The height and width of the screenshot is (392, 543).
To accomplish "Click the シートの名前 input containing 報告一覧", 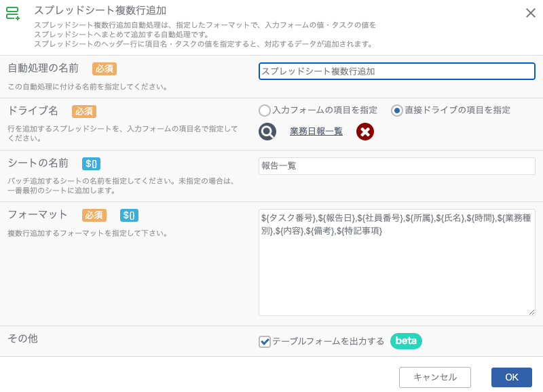I will [397, 166].
